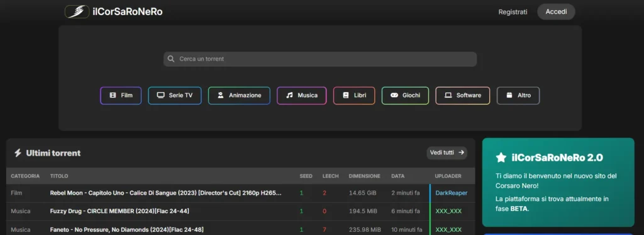Click the 194.5 MiB size value

(363, 211)
